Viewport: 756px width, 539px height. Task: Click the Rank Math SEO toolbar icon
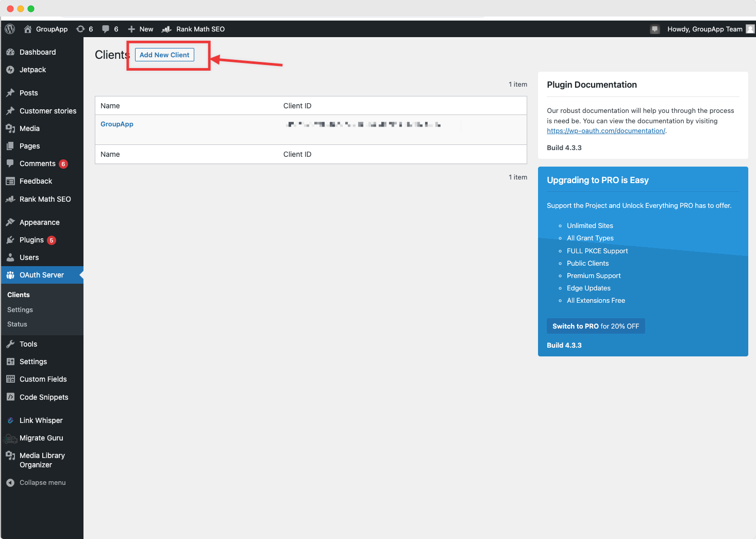[x=166, y=29]
